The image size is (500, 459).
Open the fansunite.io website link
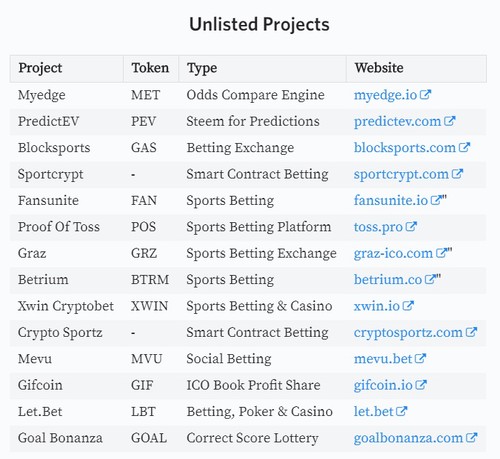tap(391, 201)
